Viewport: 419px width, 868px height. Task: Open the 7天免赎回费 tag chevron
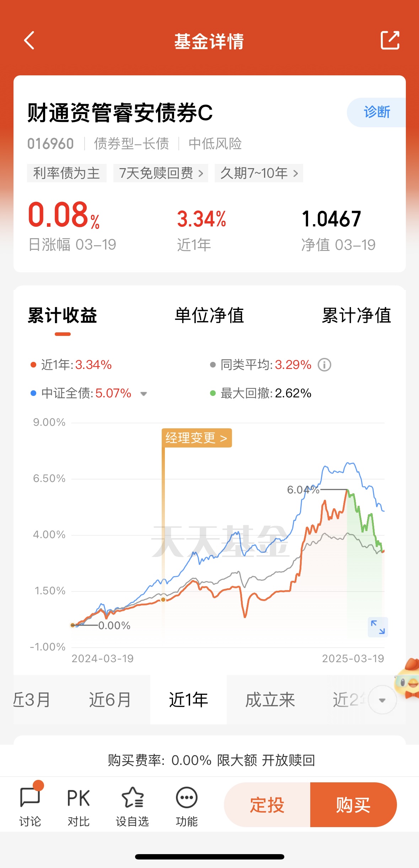coord(200,173)
